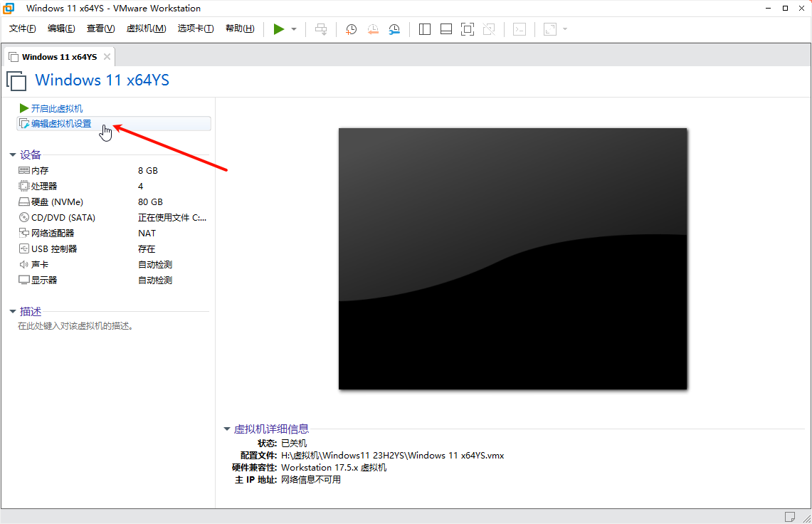The image size is (812, 524).
Task: Collapse the 虚拟机详细信息 section
Action: (x=226, y=429)
